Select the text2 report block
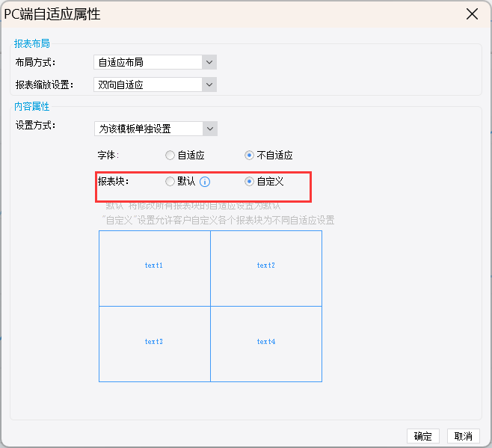 point(266,269)
